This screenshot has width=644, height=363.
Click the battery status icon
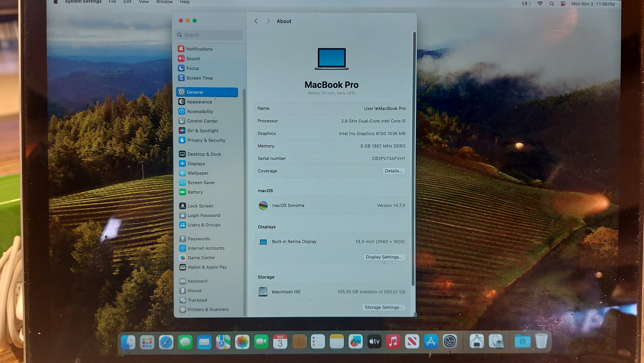click(526, 4)
